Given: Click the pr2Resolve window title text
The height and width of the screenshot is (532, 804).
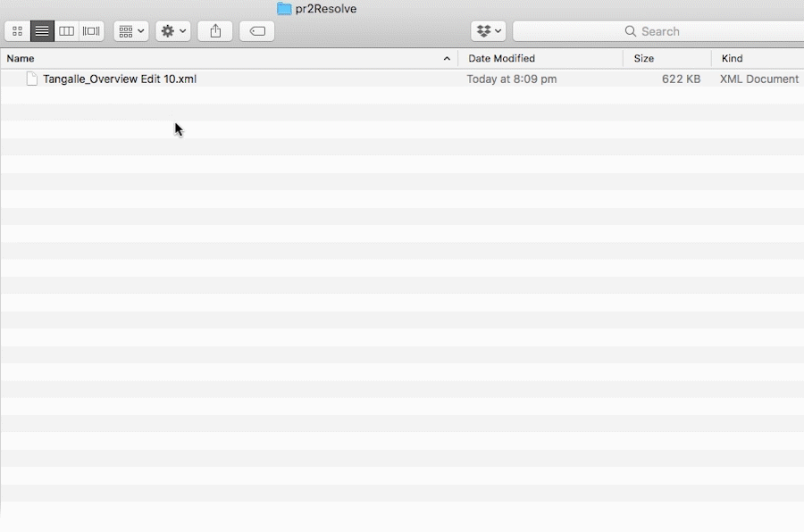Looking at the screenshot, I should 326,9.
